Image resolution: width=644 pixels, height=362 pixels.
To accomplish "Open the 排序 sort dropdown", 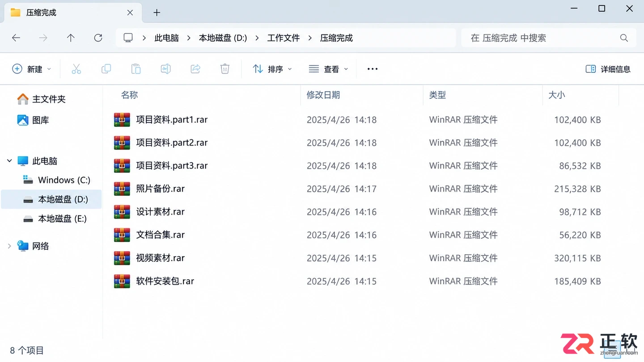I will click(x=272, y=69).
